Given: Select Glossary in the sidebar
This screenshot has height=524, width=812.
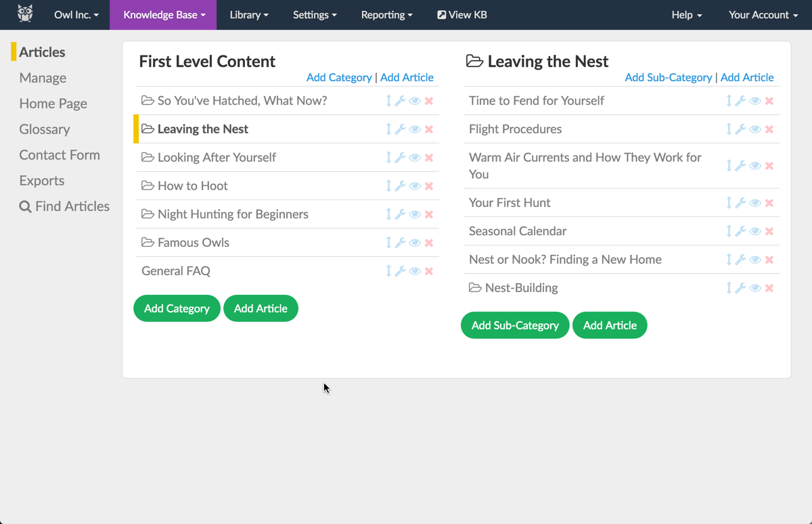Looking at the screenshot, I should point(45,129).
